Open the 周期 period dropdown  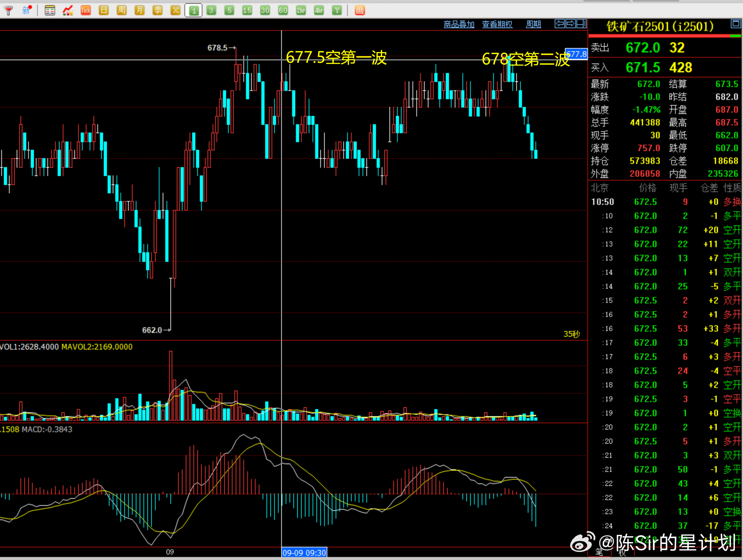click(533, 24)
